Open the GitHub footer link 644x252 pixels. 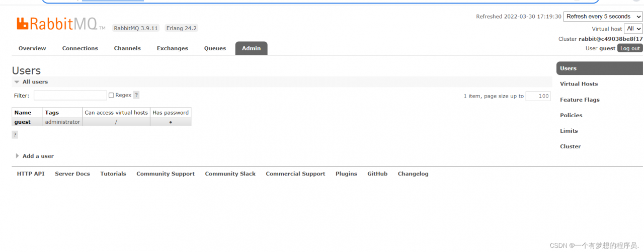coord(377,174)
